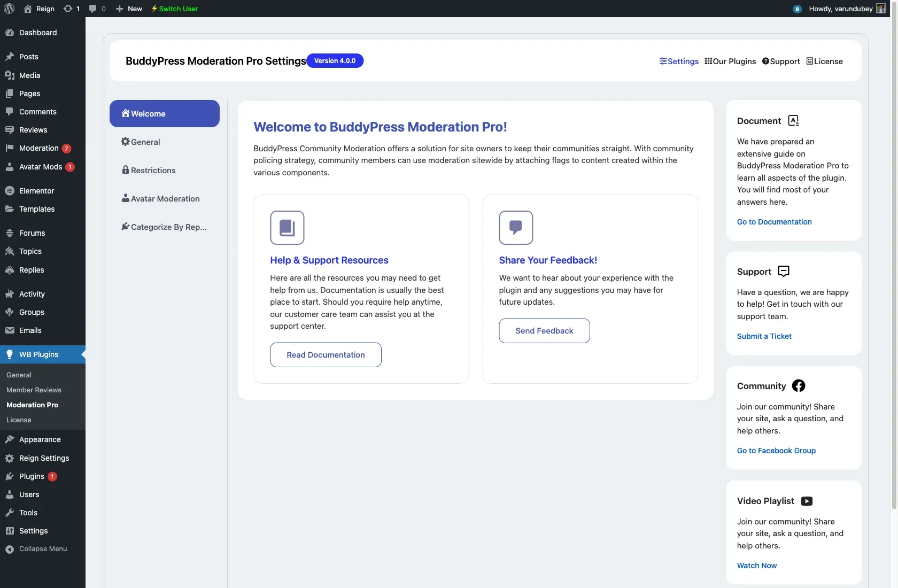Click the Video Playlist YouTube icon
The width and height of the screenshot is (898, 588).
pyautogui.click(x=807, y=501)
